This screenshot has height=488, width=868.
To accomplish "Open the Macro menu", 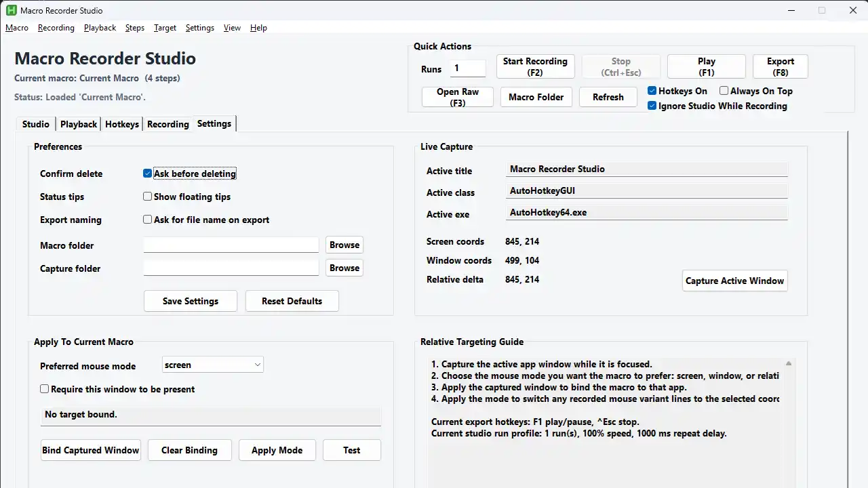I will coord(17,28).
